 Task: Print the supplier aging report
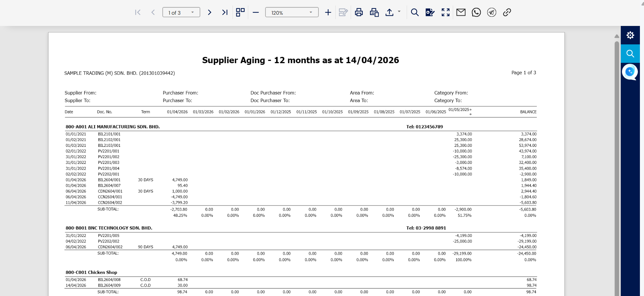(x=359, y=13)
